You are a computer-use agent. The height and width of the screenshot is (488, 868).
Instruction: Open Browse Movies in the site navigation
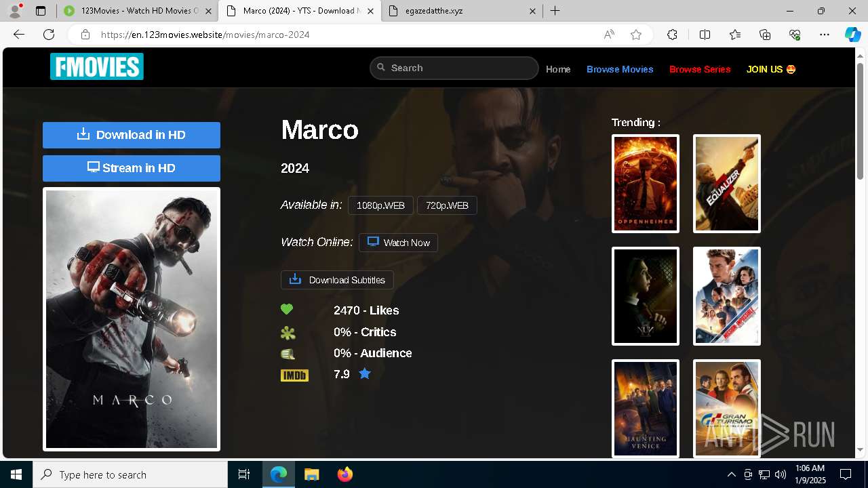620,69
